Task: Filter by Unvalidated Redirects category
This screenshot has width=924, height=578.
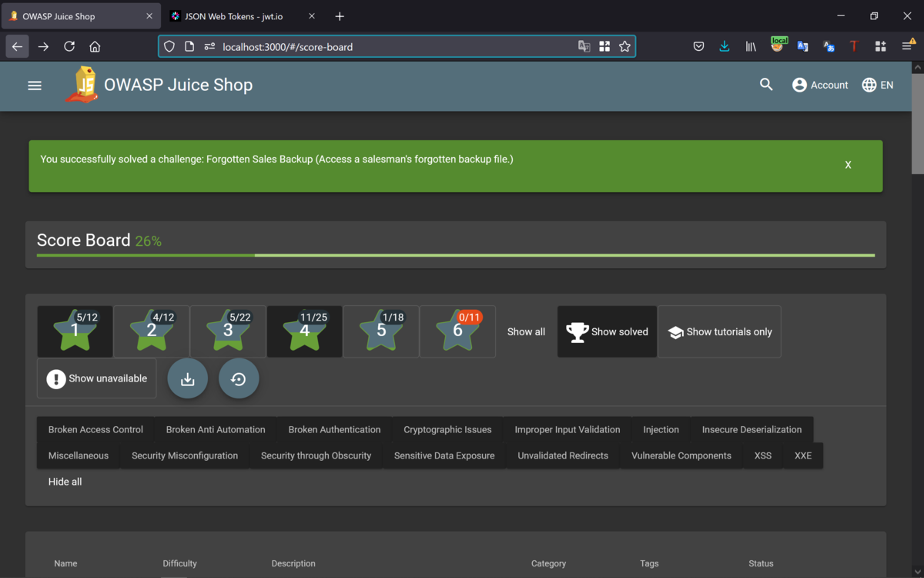Action: [563, 455]
